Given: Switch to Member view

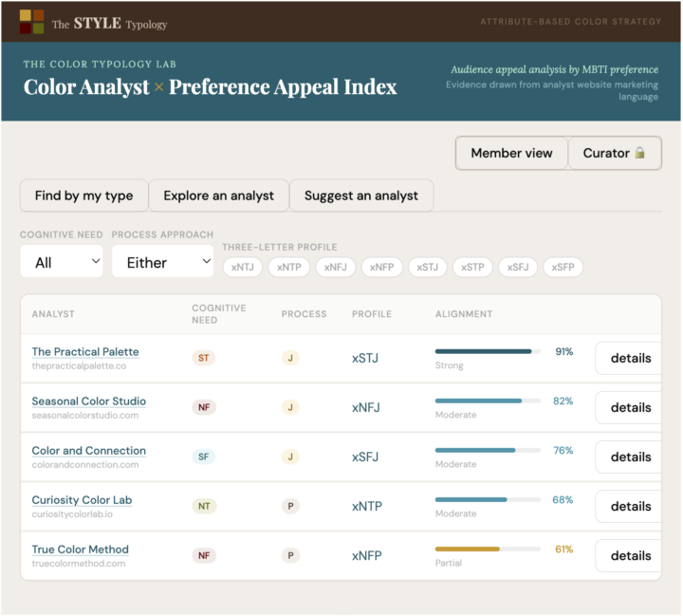Looking at the screenshot, I should [511, 153].
